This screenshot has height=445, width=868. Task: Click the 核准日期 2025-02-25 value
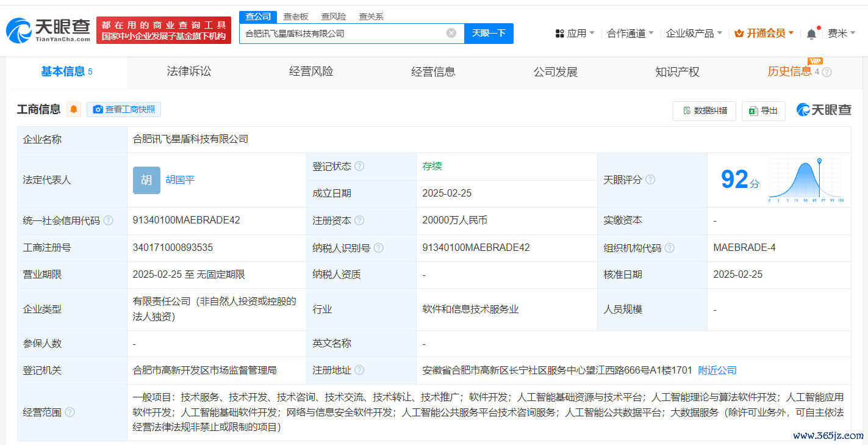tap(738, 275)
